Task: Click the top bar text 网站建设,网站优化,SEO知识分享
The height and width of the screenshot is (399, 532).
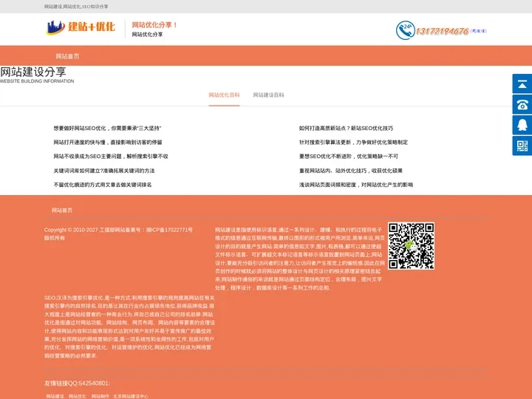Action: 76,7
